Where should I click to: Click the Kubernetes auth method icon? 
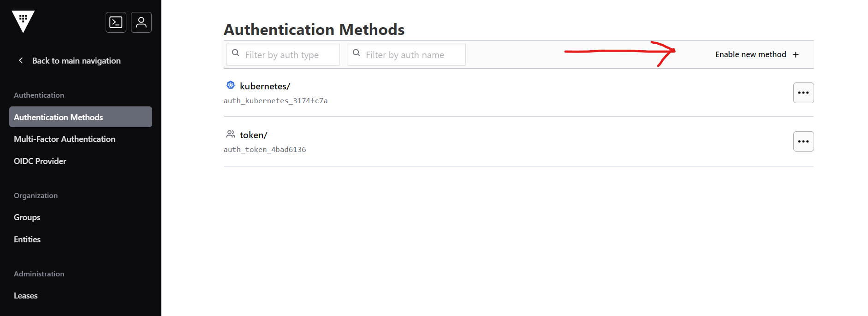tap(230, 85)
